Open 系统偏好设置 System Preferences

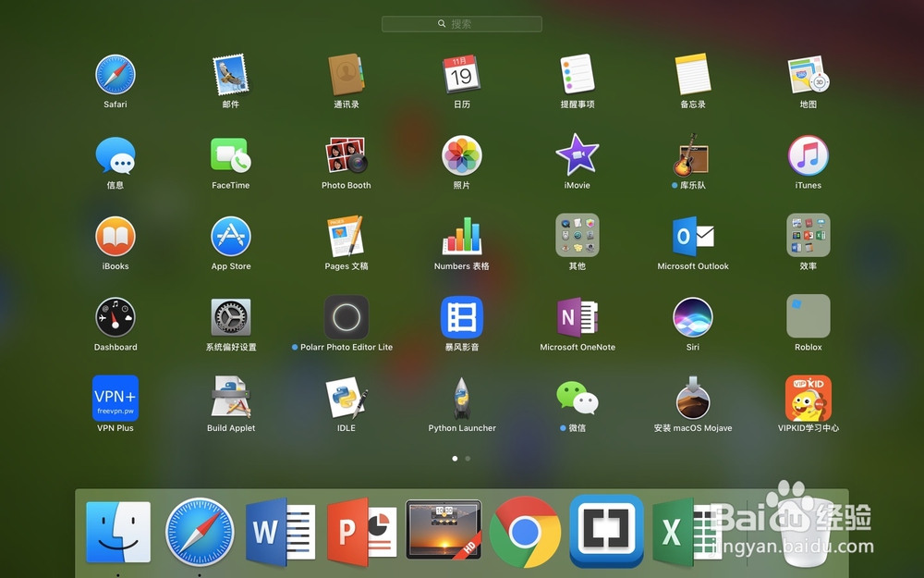[x=230, y=317]
